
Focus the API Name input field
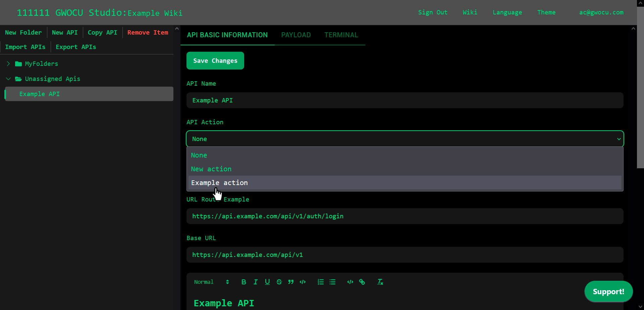click(405, 100)
